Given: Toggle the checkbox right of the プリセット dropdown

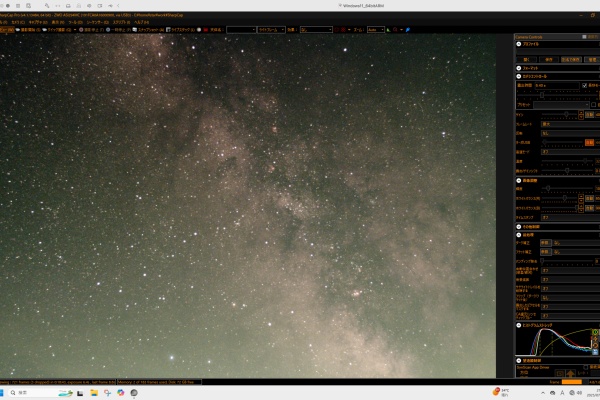Looking at the screenshot, I should pyautogui.click(x=593, y=104).
